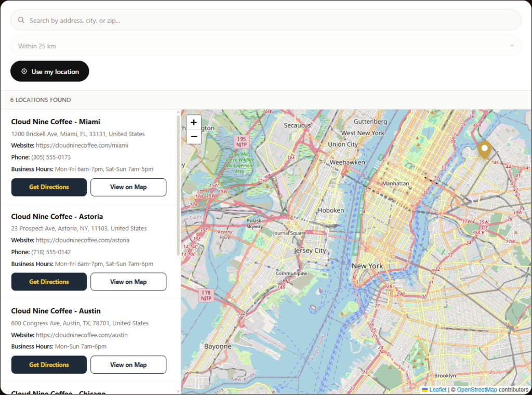This screenshot has width=532, height=395.
Task: Click the Miami phone number (305) 555-0173
Action: pos(51,157)
